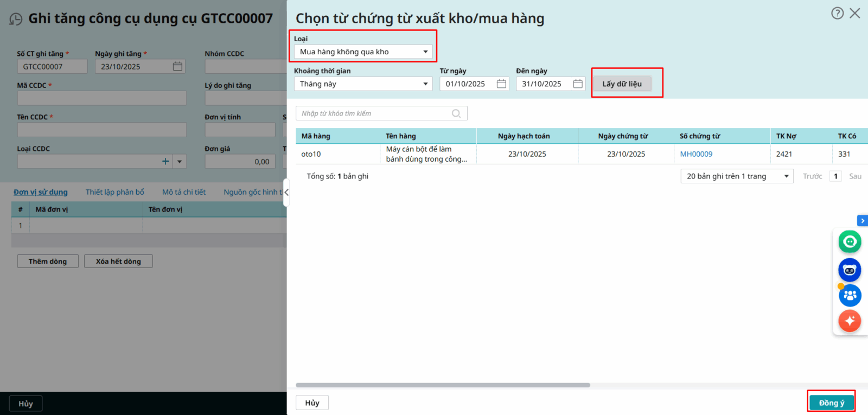Switch to Đơn vị sử dụng tab
The image size is (868, 415).
pyautogui.click(x=41, y=192)
